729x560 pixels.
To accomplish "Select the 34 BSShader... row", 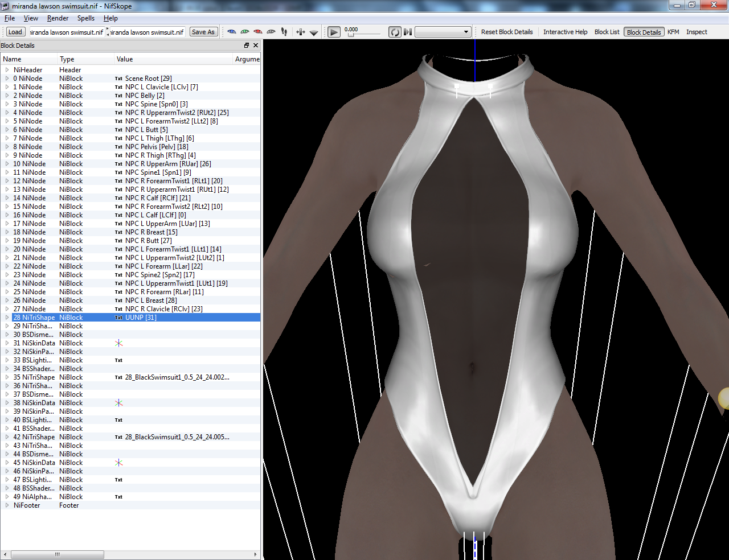I will 130,369.
